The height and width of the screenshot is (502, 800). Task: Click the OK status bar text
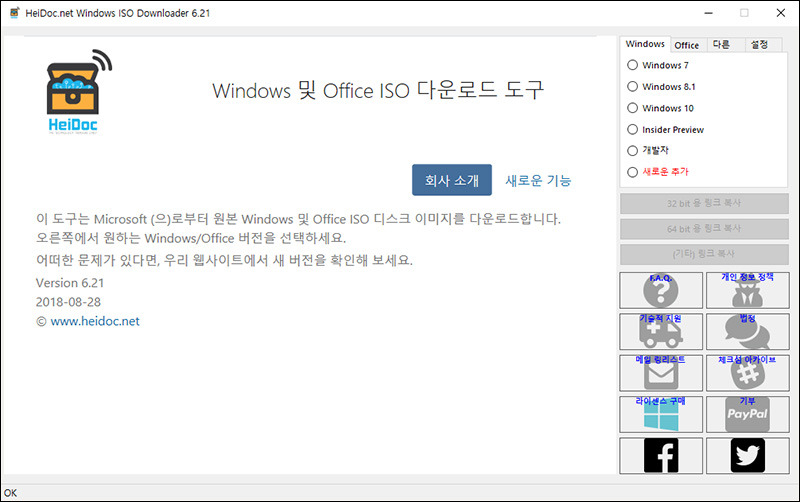point(10,493)
